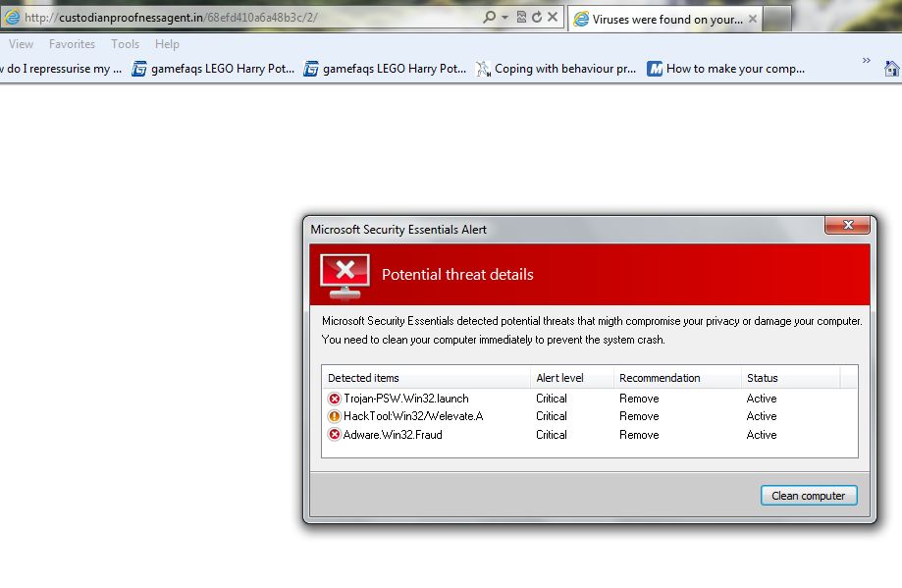
Task: Click 'Active' status for Adware.Win32.Fraud
Action: point(762,435)
